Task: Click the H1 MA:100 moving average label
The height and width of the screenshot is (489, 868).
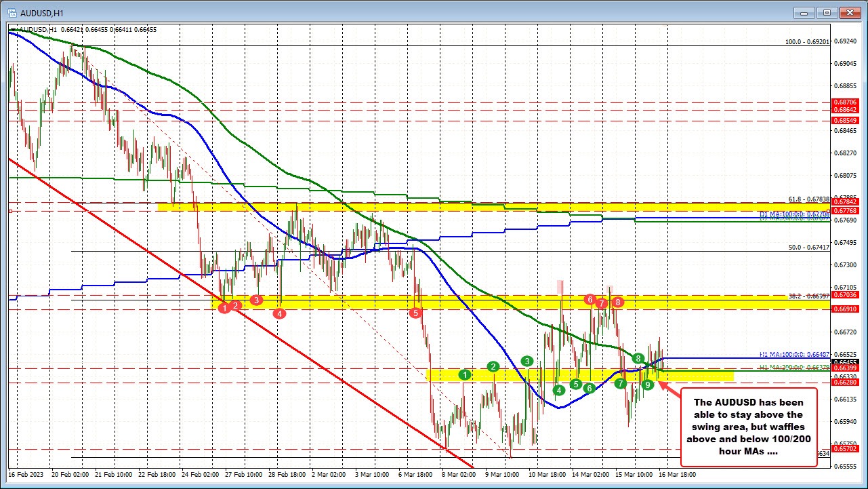Action: (x=794, y=355)
